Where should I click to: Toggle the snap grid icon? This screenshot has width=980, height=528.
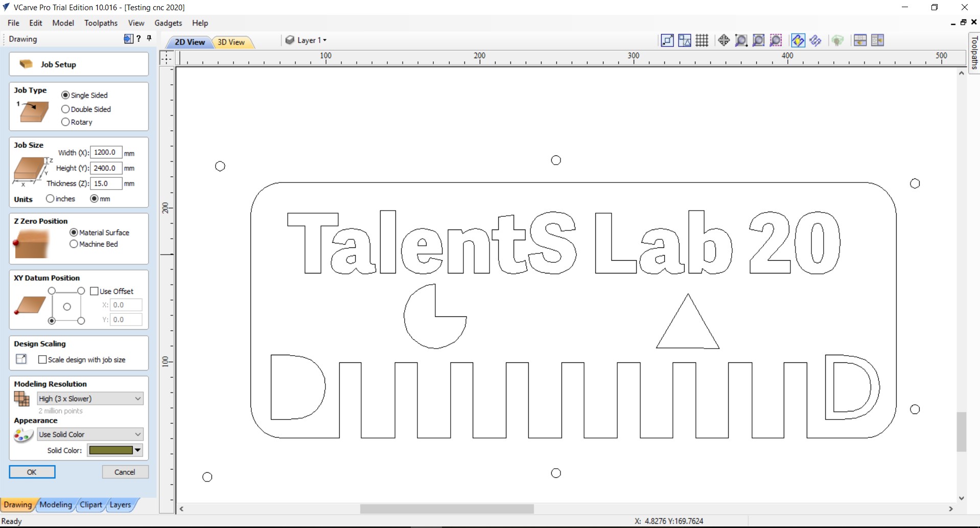pos(702,40)
